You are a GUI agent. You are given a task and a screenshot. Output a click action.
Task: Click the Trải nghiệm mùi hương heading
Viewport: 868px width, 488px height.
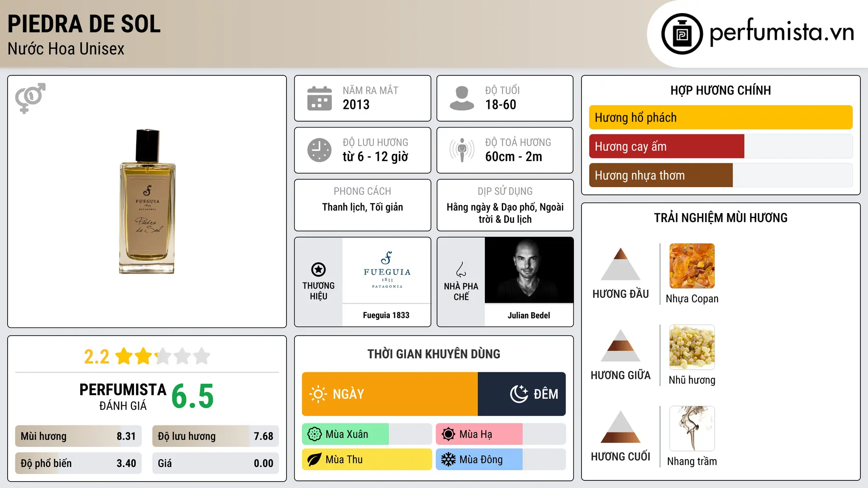click(721, 218)
